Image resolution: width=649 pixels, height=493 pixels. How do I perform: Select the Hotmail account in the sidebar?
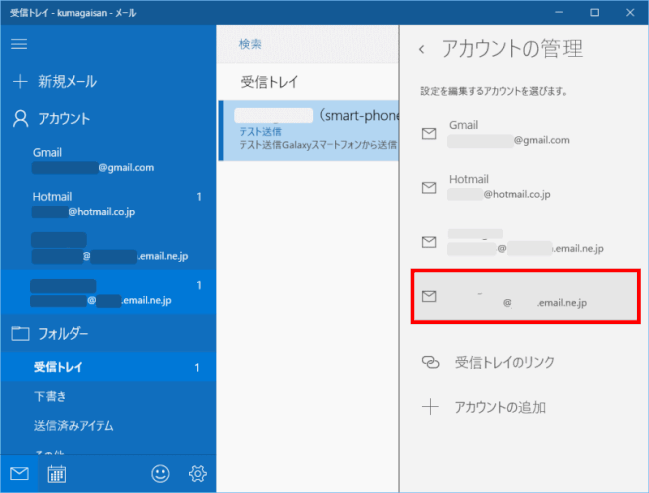coord(108,204)
